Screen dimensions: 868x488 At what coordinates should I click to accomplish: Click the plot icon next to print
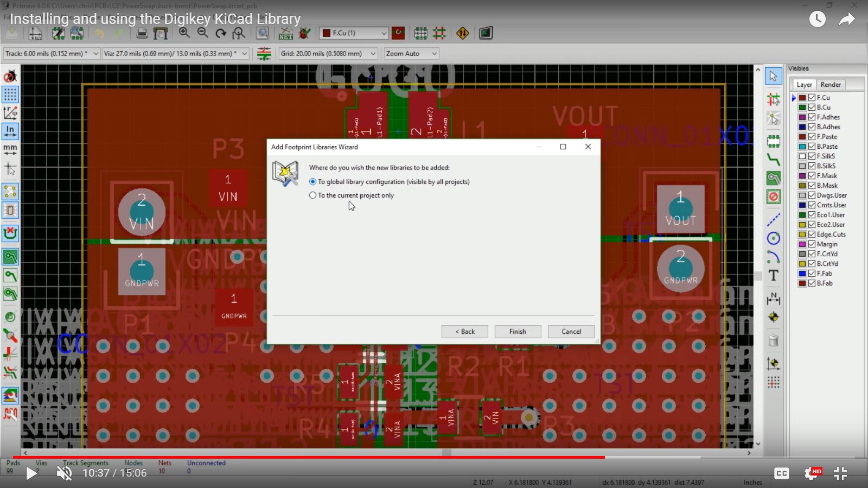tap(161, 34)
